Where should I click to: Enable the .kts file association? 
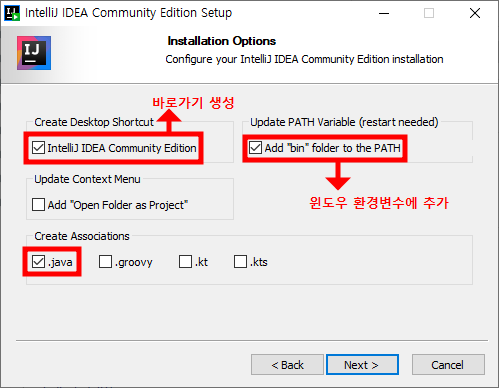pyautogui.click(x=240, y=262)
